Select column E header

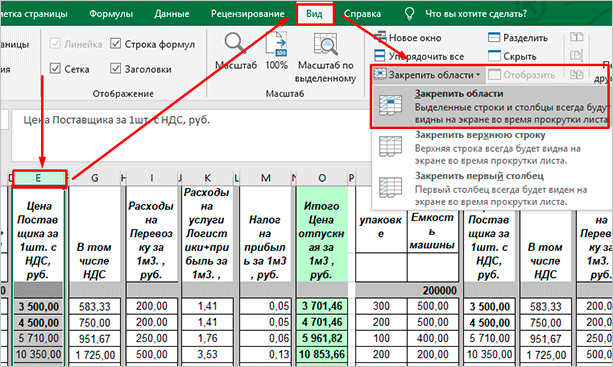39,178
